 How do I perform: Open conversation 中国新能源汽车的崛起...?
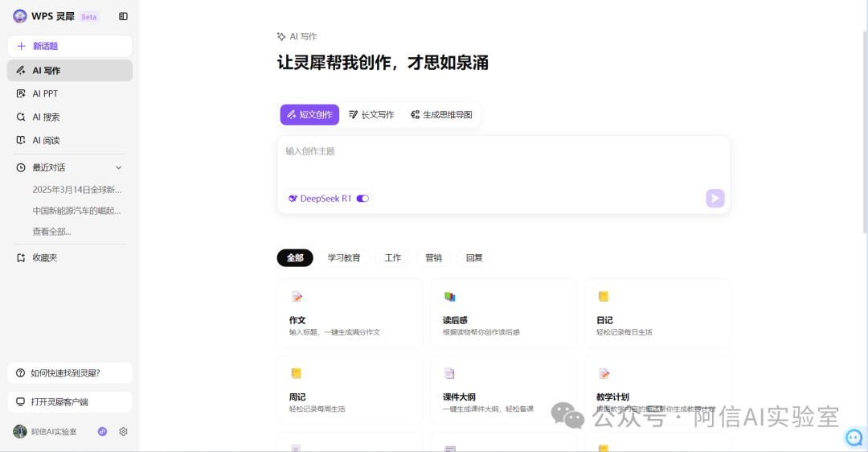coord(76,211)
